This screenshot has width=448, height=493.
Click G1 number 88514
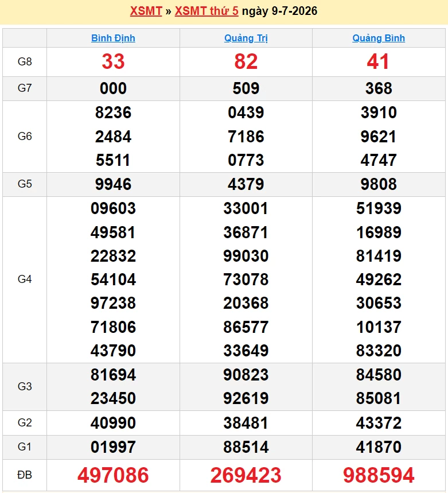(x=246, y=447)
